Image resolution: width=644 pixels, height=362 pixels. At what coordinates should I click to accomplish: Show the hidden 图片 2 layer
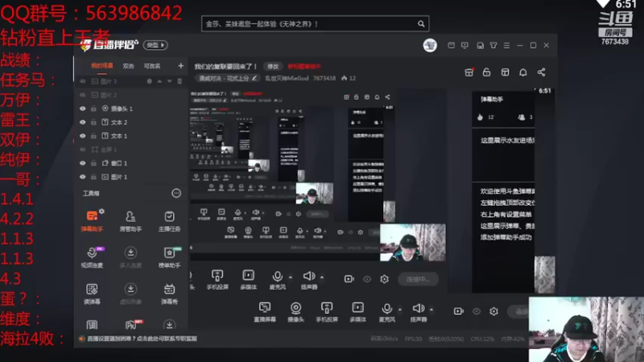pyautogui.click(x=83, y=95)
